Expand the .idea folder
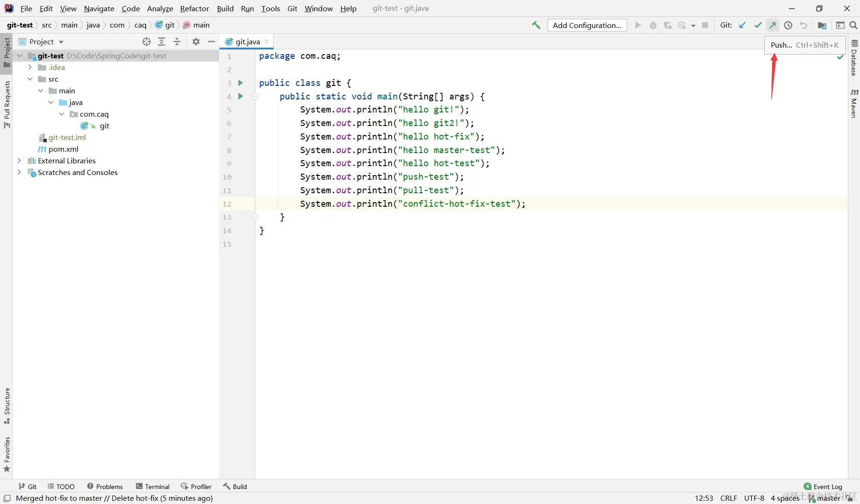This screenshot has height=504, width=860. click(30, 67)
